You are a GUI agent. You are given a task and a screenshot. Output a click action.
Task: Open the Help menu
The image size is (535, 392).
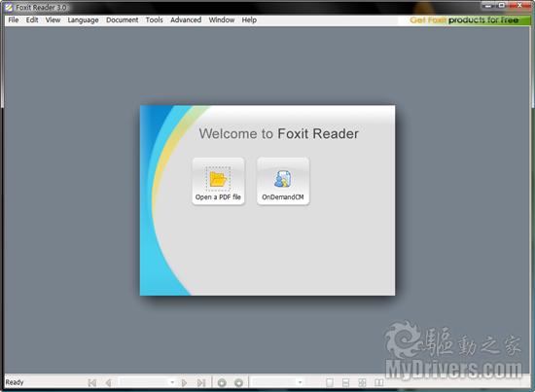[x=249, y=20]
